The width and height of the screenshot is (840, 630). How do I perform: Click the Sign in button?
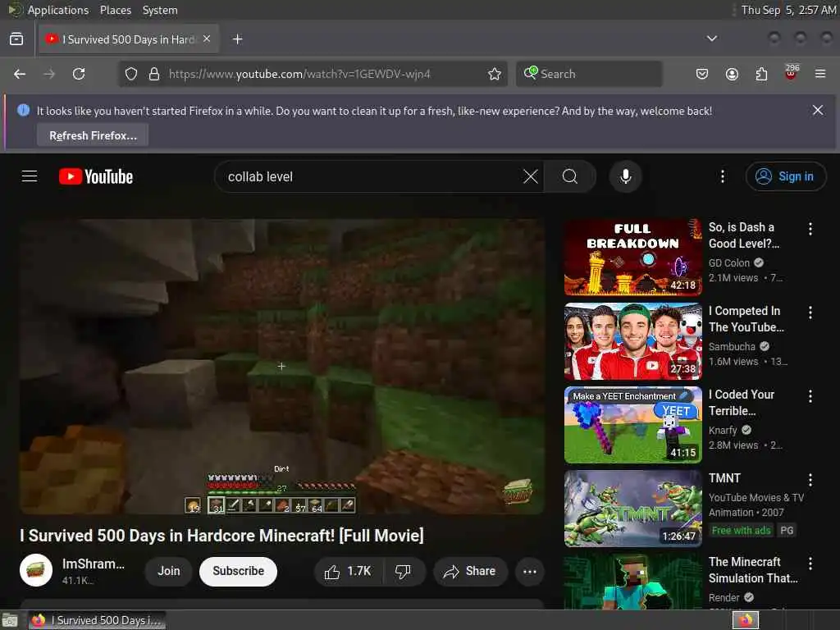785,176
